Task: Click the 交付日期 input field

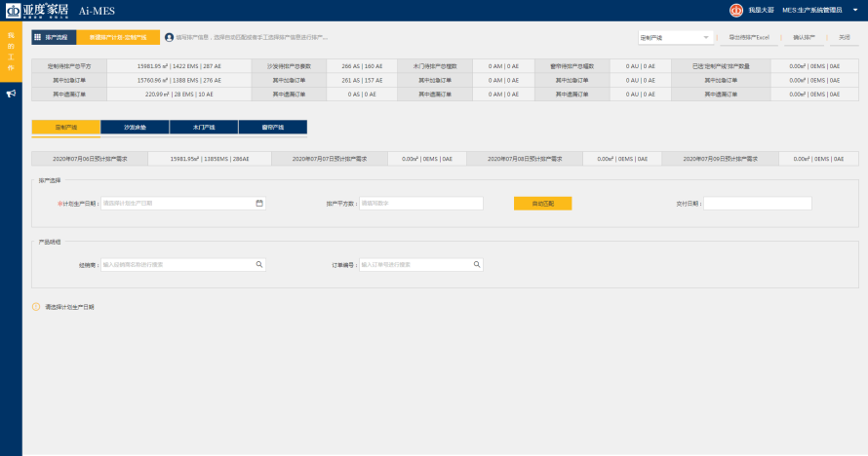Action: coord(757,204)
